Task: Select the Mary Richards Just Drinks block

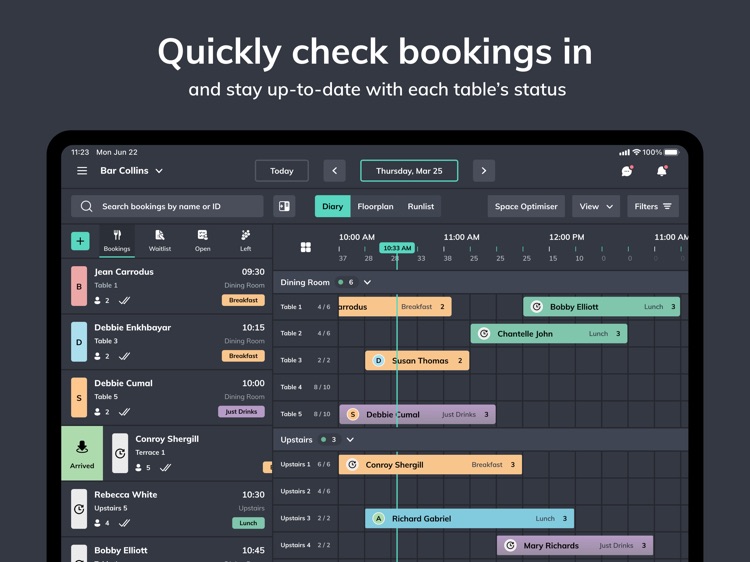Action: pos(575,545)
